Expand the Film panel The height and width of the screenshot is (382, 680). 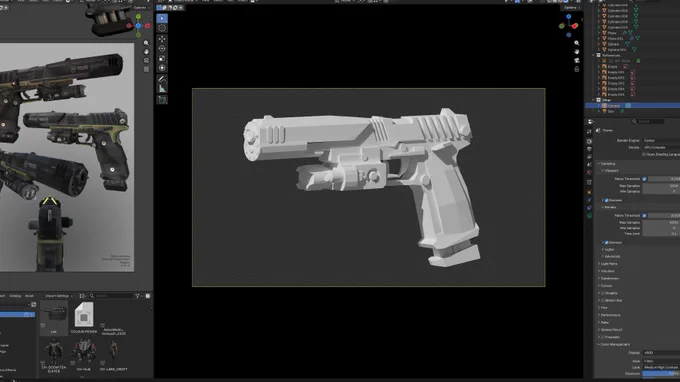click(x=603, y=308)
